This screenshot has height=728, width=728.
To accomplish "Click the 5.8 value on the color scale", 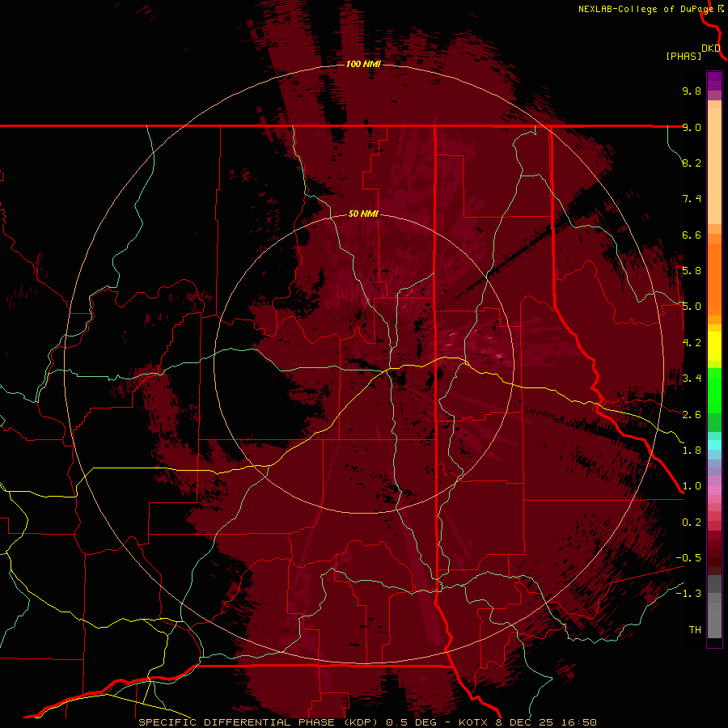I will (x=692, y=271).
